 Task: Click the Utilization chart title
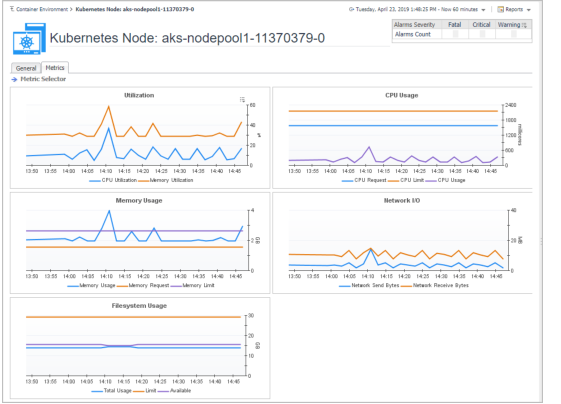point(139,96)
